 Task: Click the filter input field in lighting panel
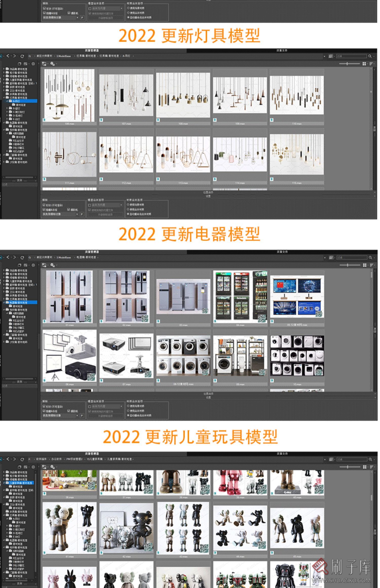(352, 56)
